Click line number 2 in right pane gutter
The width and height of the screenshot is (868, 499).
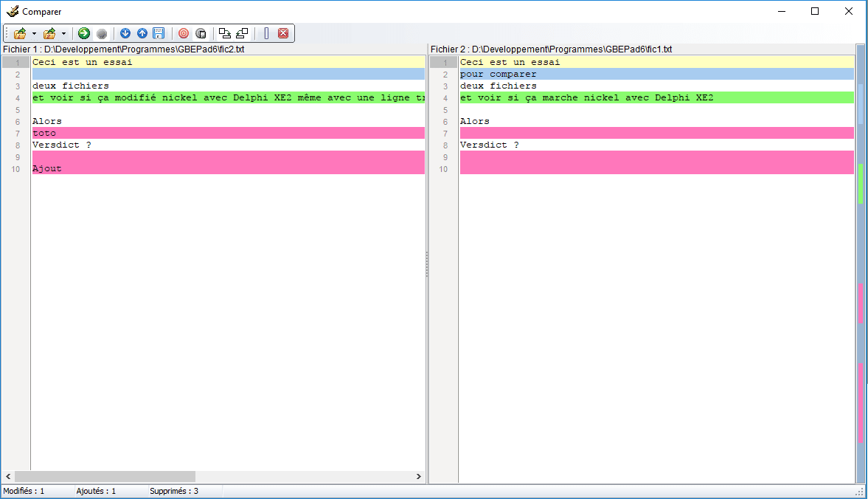click(445, 75)
